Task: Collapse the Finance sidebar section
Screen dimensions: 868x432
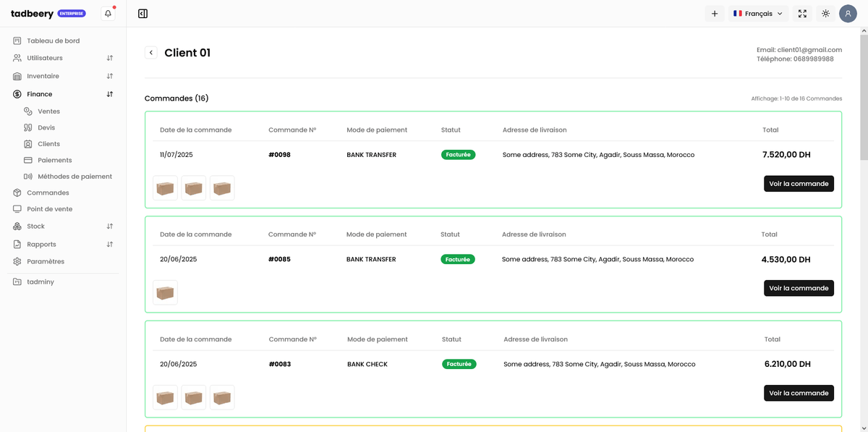Action: pos(110,94)
